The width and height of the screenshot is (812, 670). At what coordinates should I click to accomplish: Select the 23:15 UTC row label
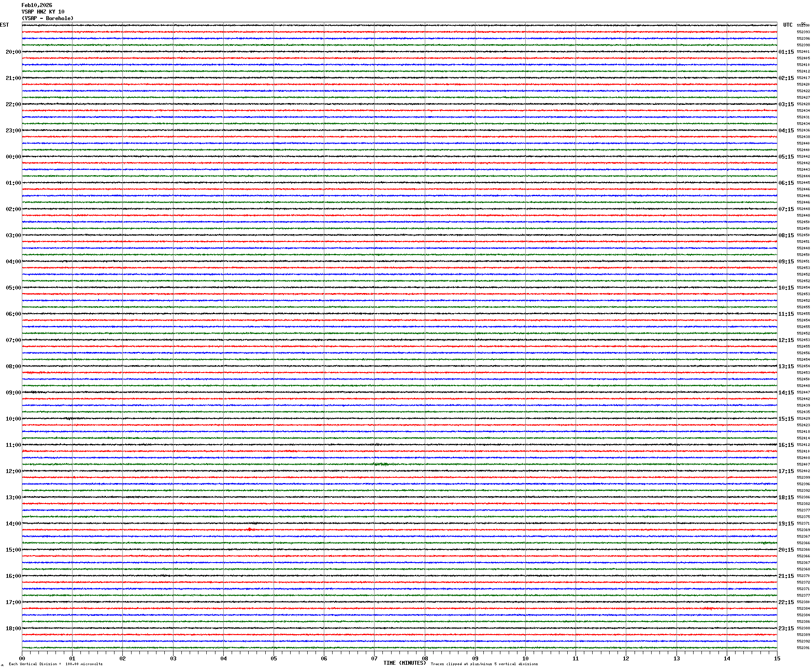pyautogui.click(x=786, y=629)
